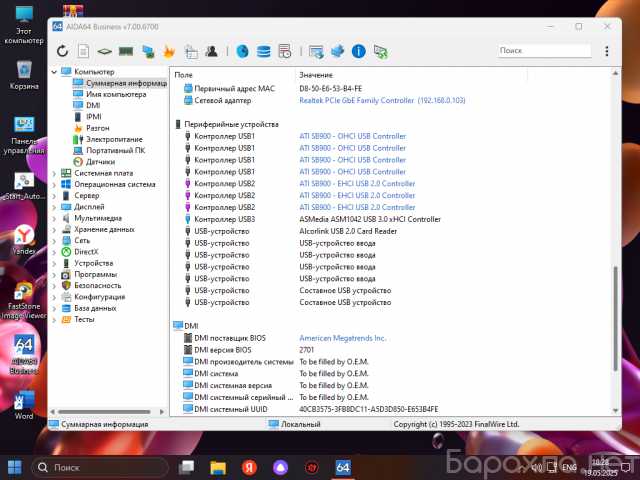
Task: Open Панель управления desktop icon
Action: (24, 136)
